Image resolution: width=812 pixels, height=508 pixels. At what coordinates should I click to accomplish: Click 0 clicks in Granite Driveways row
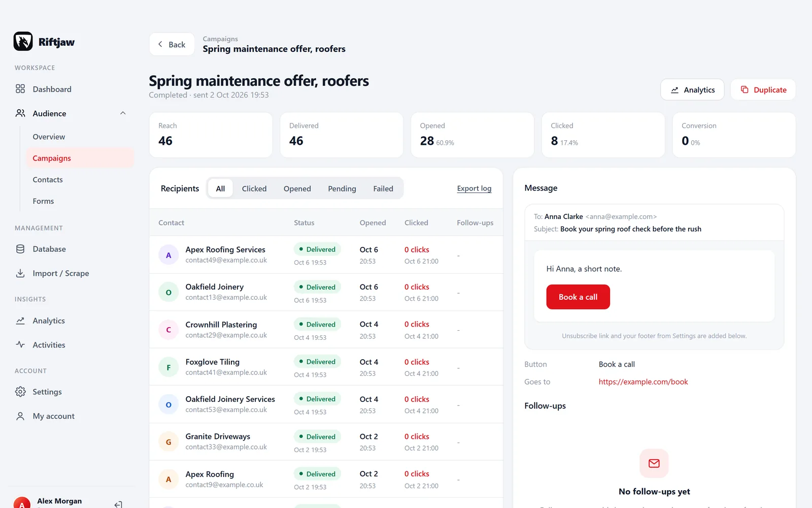pyautogui.click(x=417, y=436)
